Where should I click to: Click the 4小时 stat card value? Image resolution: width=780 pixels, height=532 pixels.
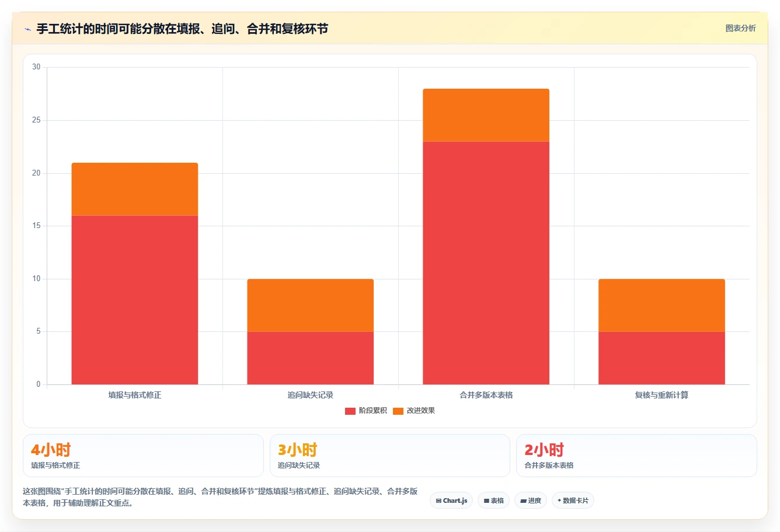[51, 450]
